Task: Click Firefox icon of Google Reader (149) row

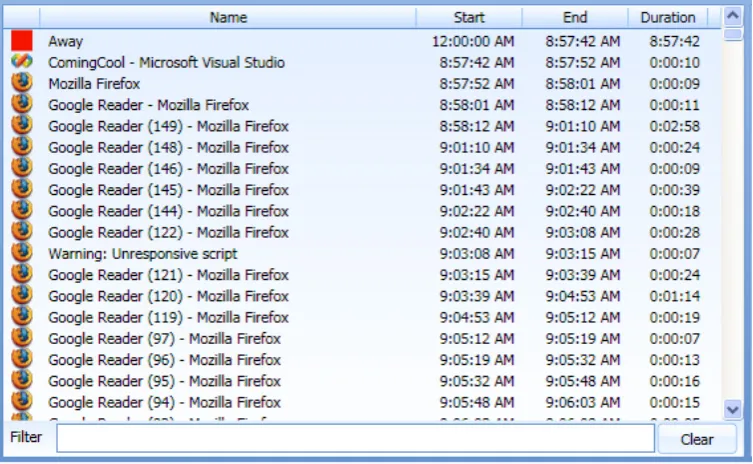Action: click(22, 125)
